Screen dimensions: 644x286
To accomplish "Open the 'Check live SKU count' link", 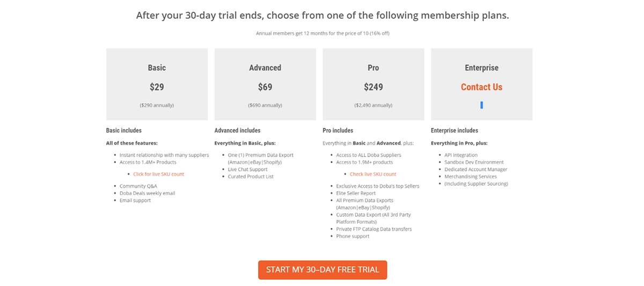I will click(x=373, y=174).
